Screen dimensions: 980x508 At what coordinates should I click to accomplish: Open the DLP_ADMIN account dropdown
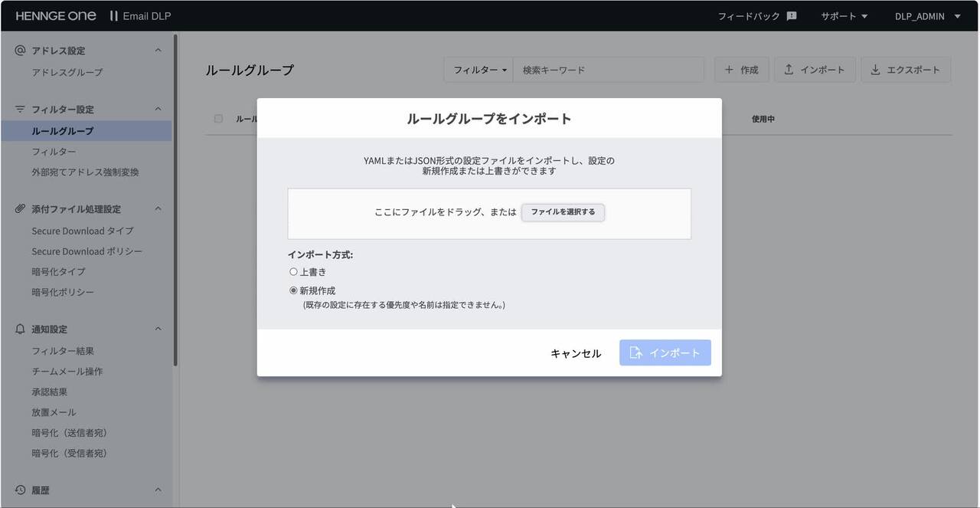[x=927, y=16]
